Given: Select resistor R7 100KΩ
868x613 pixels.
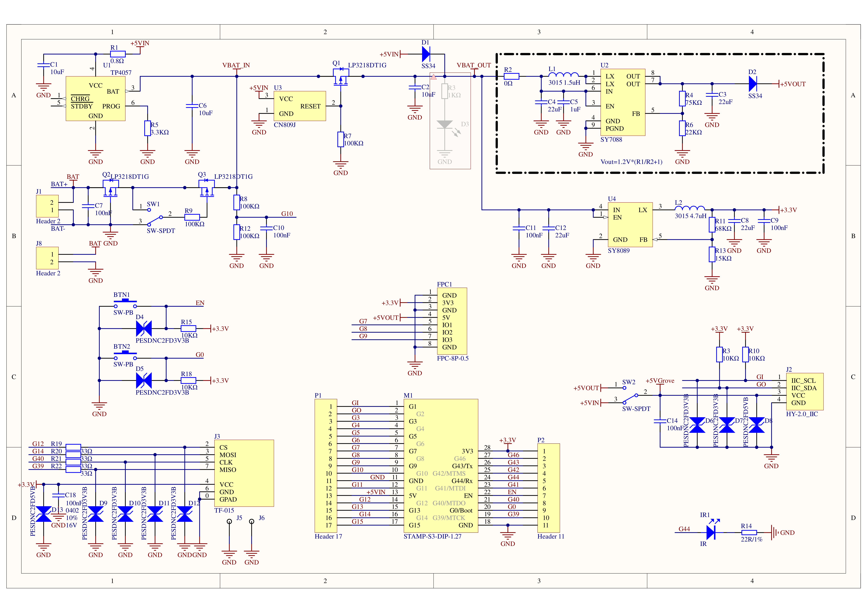Looking at the screenshot, I should tap(341, 139).
